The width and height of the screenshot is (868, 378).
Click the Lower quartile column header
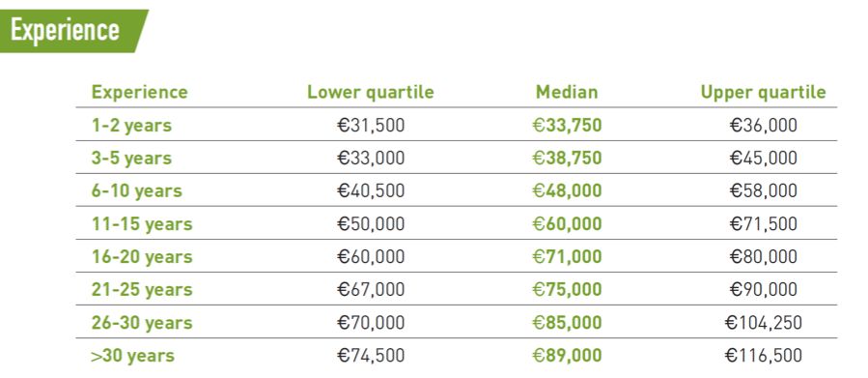[371, 92]
